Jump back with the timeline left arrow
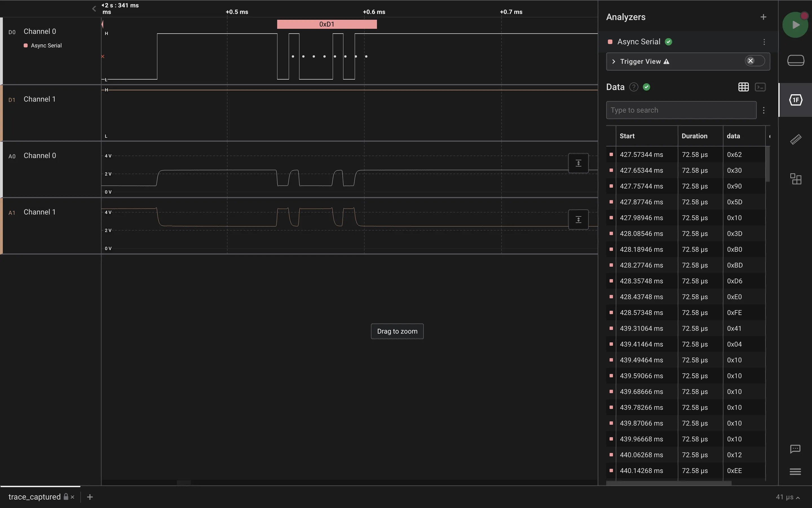812x508 pixels. 94,9
